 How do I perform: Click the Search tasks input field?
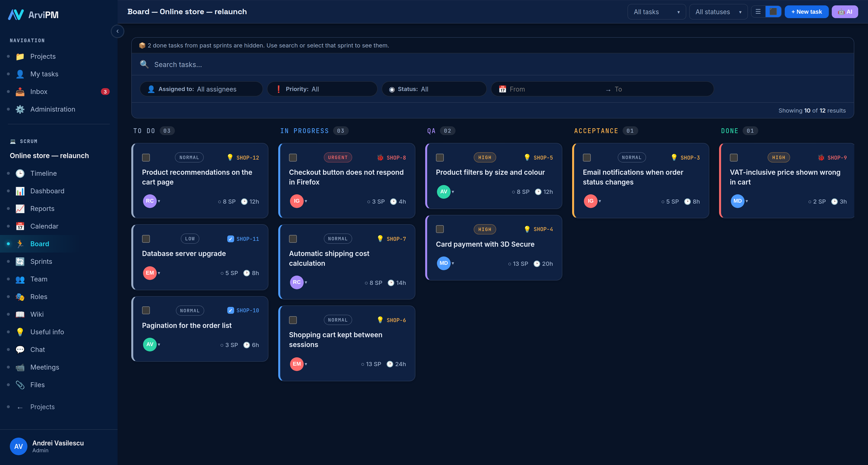click(493, 64)
